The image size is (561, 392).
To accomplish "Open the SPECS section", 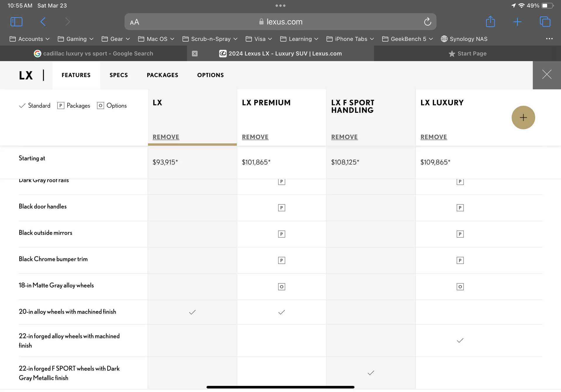I will click(x=119, y=75).
